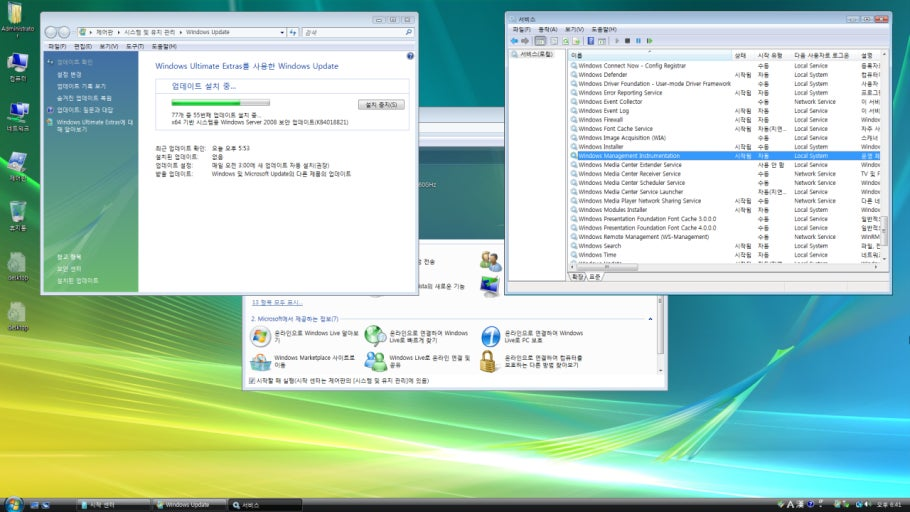Click the Start orb
Viewport: 910px width, 512px height.
(13, 504)
